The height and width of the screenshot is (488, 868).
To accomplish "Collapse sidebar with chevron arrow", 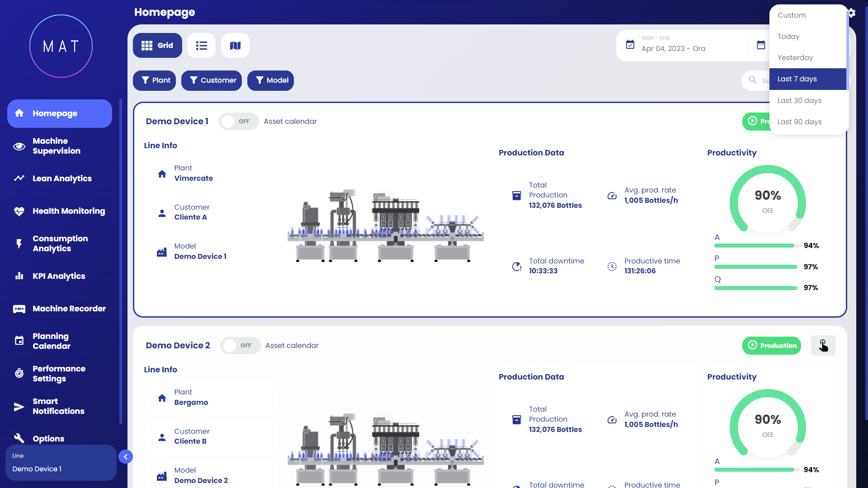I will pyautogui.click(x=126, y=457).
